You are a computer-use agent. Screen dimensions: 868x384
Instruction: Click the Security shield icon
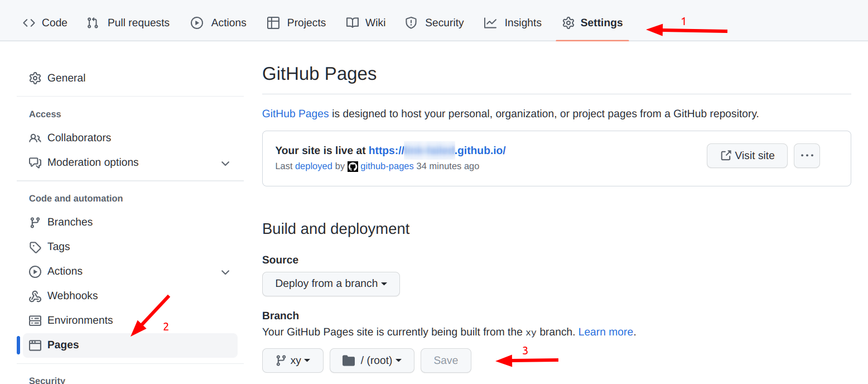(411, 23)
